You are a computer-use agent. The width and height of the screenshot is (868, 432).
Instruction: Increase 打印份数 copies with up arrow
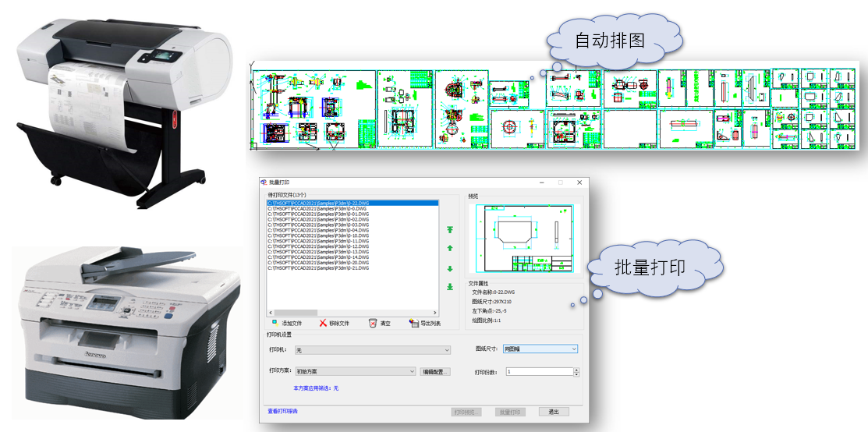pos(576,370)
